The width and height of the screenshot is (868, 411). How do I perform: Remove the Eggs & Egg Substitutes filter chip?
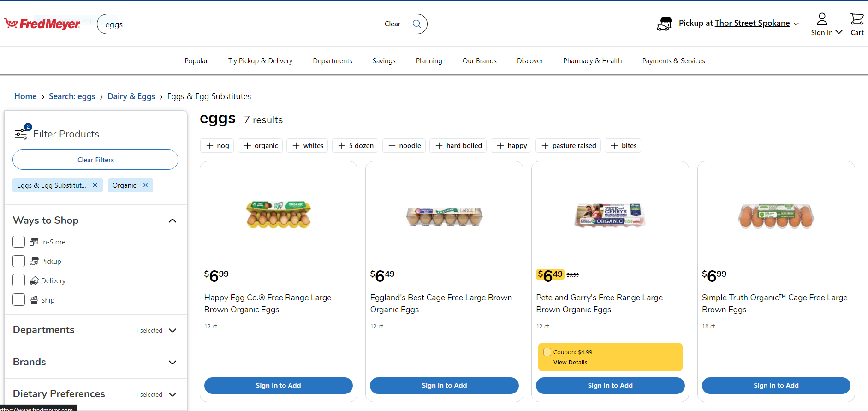pyautogui.click(x=95, y=185)
